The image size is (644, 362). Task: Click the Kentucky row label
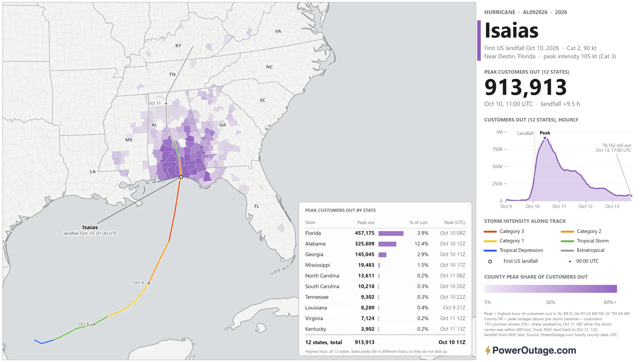(x=316, y=329)
